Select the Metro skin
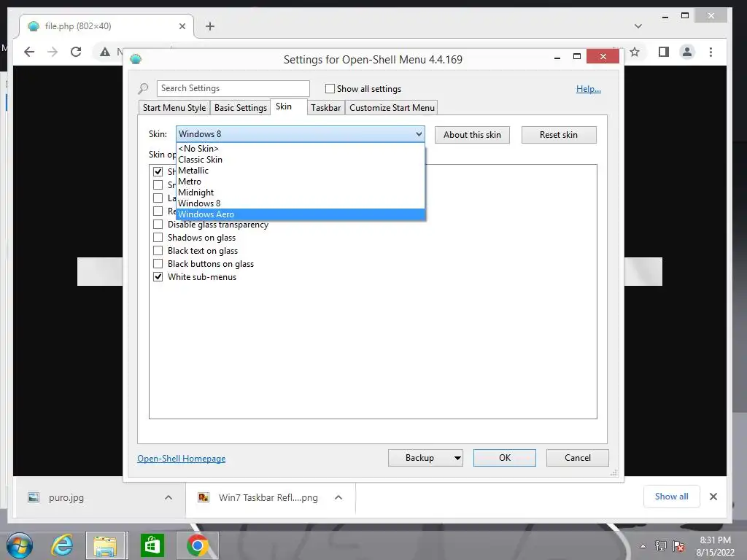 [x=300, y=182]
